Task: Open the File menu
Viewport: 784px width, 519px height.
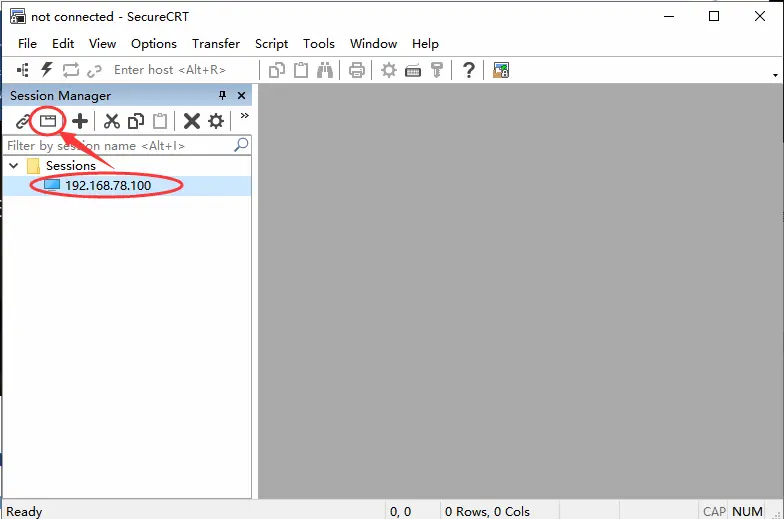Action: click(x=27, y=44)
